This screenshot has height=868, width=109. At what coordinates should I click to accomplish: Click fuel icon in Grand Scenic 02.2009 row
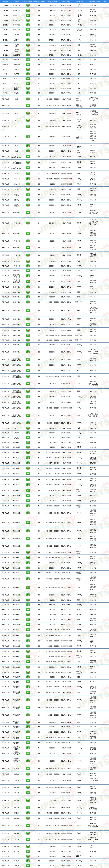pyautogui.click(x=28, y=200)
